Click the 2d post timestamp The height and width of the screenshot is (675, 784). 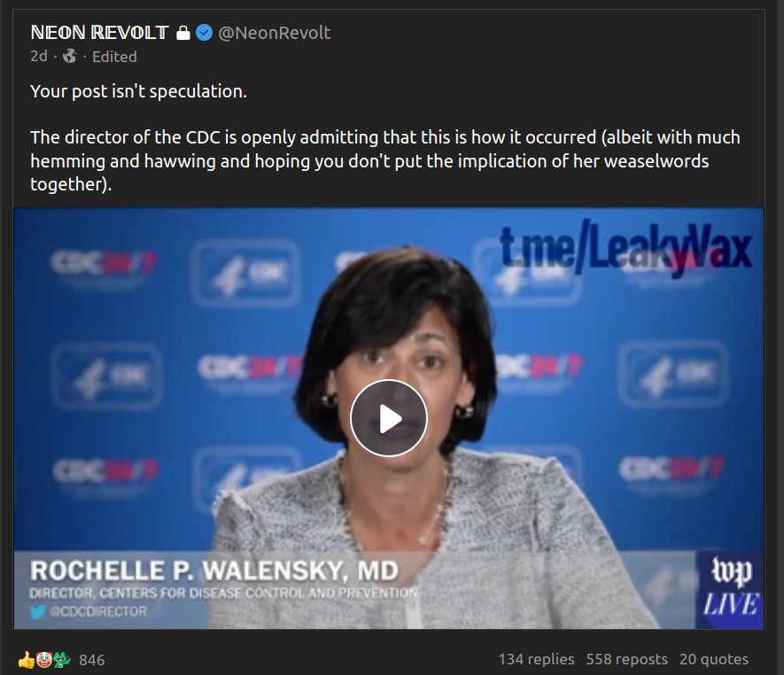point(39,57)
